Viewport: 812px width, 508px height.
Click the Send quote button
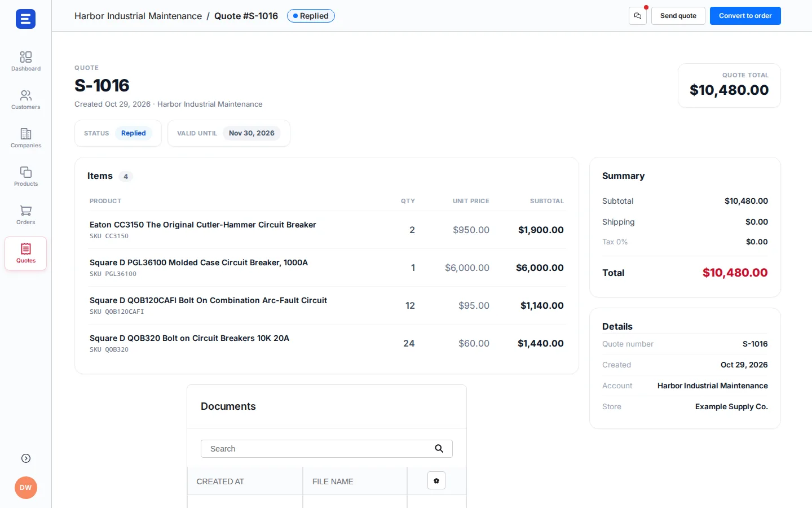coord(678,16)
